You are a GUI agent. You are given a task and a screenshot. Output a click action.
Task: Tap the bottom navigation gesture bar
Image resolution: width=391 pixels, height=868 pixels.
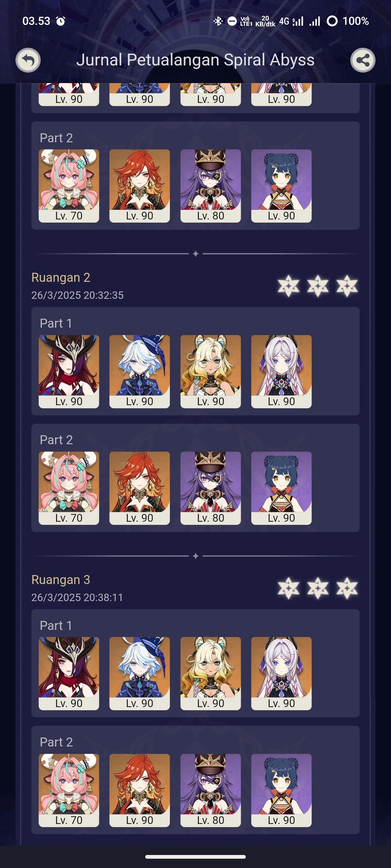[195, 857]
